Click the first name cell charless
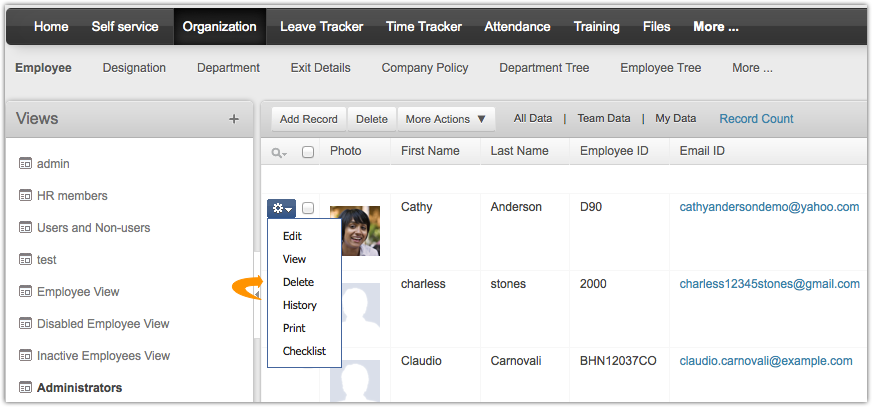The image size is (872, 407). [x=423, y=284]
